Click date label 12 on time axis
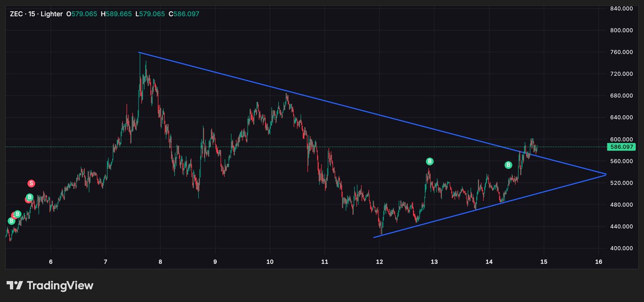The height and width of the screenshot is (302, 644). click(379, 262)
